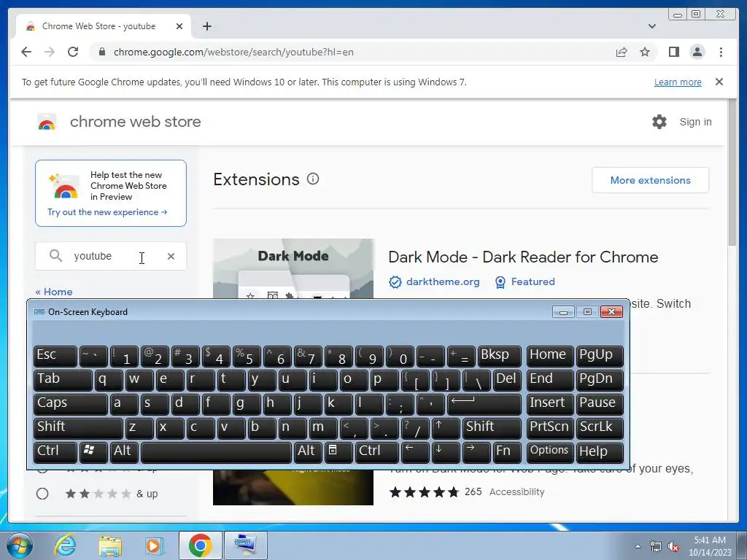This screenshot has width=747, height=560.
Task: Click Sign in on the web store
Action: (x=695, y=122)
